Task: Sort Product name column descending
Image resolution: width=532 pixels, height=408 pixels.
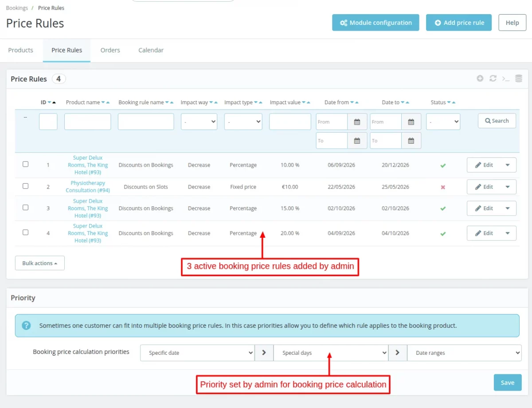Action: (103, 102)
